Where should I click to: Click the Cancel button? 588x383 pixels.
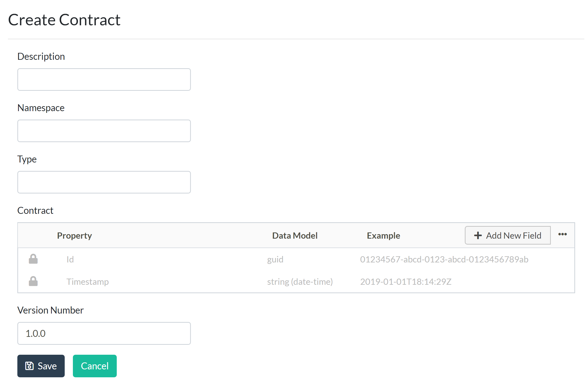click(94, 366)
